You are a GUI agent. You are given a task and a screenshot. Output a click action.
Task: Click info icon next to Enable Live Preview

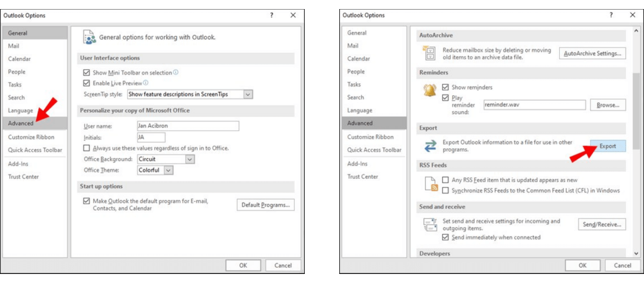tap(146, 83)
